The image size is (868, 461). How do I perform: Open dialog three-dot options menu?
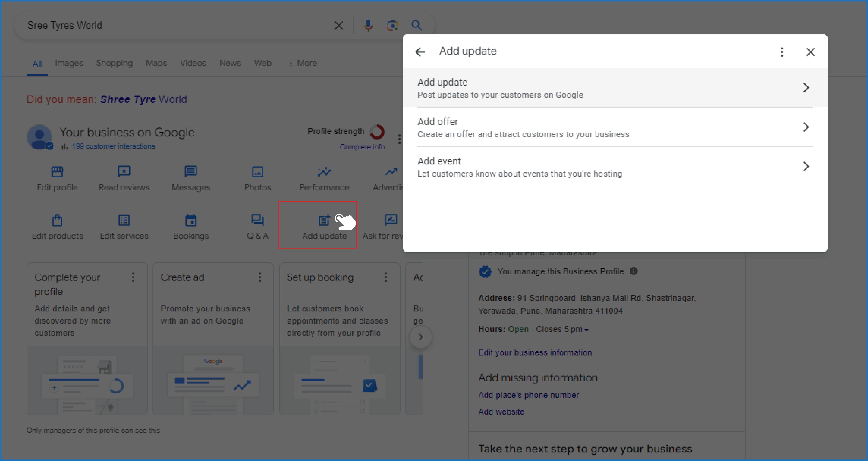click(782, 52)
